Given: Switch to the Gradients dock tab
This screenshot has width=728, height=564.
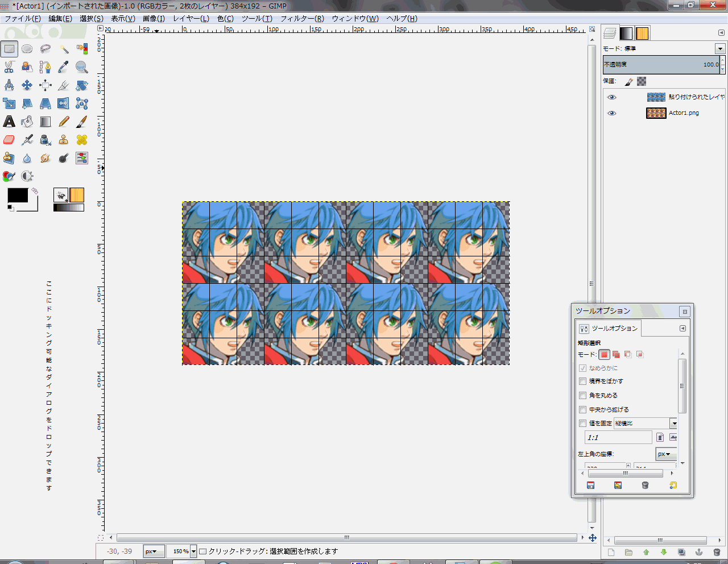Looking at the screenshot, I should [626, 34].
